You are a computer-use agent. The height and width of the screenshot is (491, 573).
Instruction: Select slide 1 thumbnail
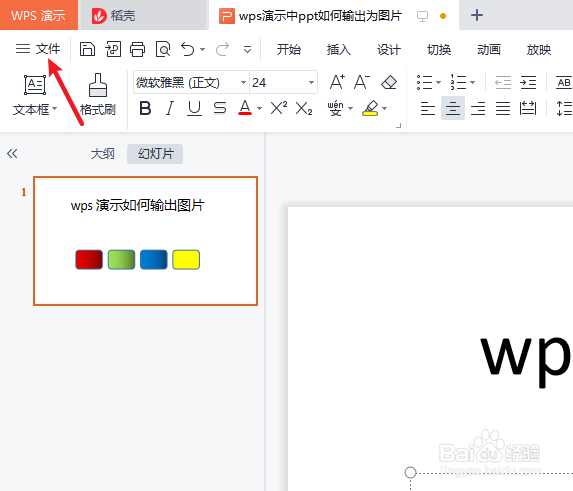point(145,241)
